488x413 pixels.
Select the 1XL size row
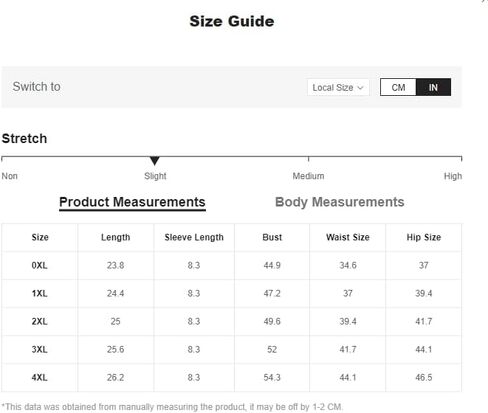click(x=231, y=293)
